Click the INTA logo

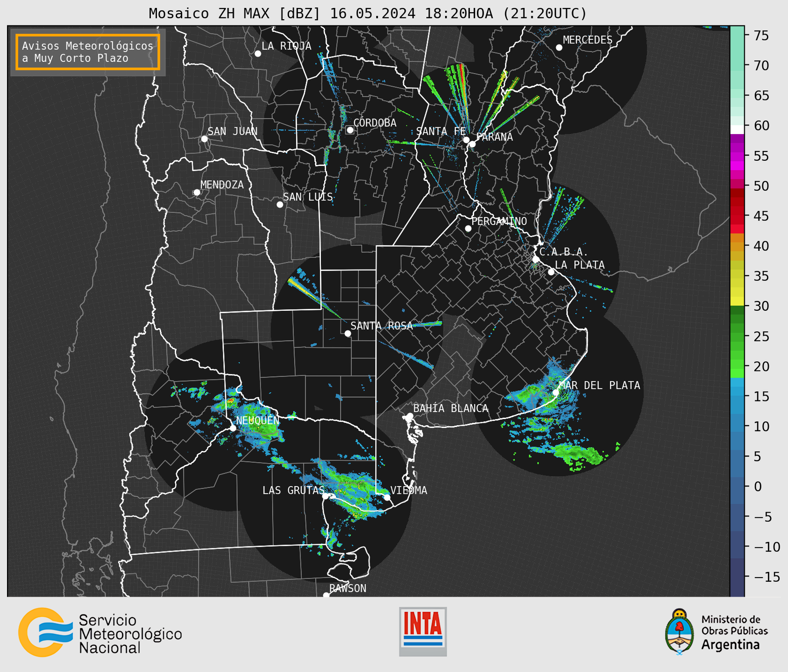tap(423, 631)
